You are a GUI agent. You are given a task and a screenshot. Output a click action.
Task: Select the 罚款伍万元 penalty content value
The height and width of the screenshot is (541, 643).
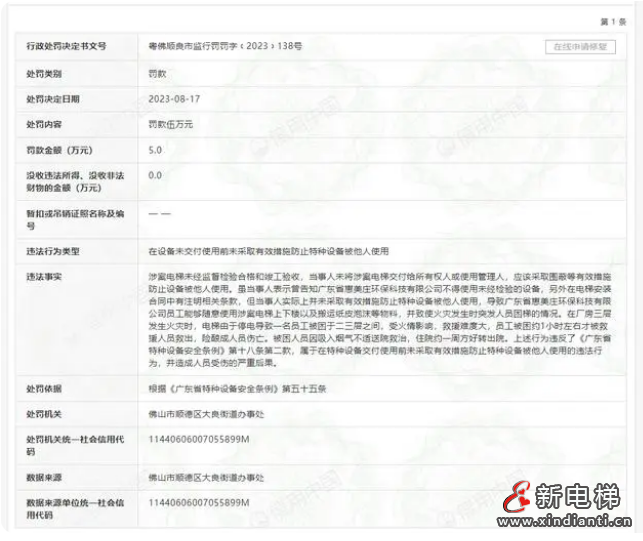170,124
